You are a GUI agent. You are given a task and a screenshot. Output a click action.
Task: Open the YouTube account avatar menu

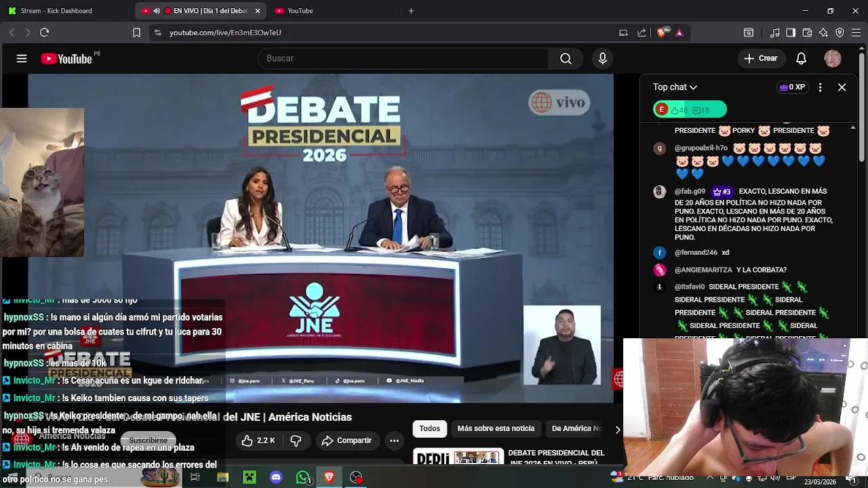(x=833, y=59)
